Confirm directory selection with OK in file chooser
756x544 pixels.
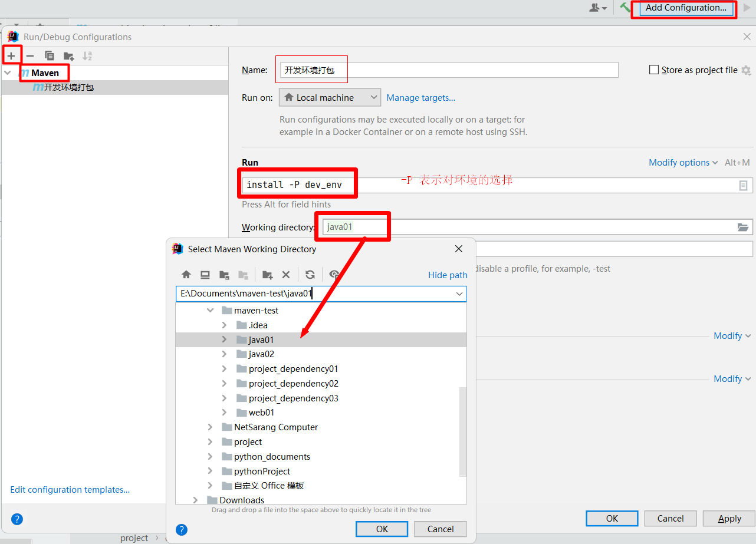(x=382, y=529)
